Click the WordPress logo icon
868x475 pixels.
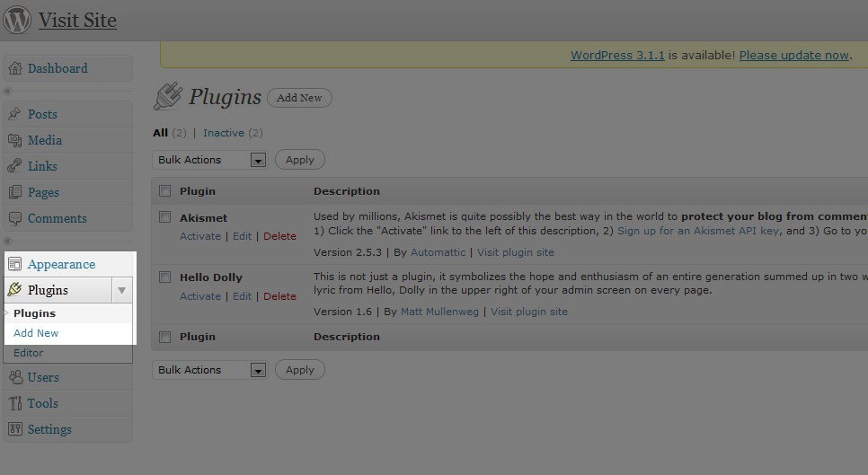tap(17, 20)
